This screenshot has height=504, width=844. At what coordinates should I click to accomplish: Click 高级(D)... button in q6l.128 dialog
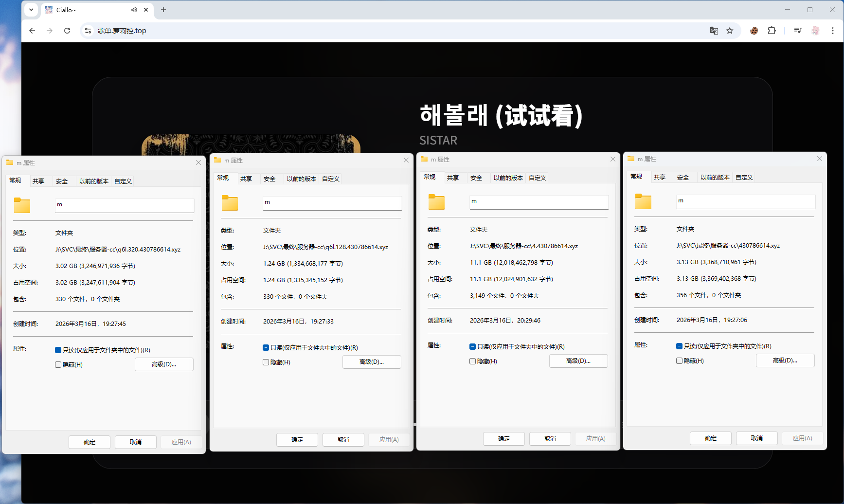(372, 362)
